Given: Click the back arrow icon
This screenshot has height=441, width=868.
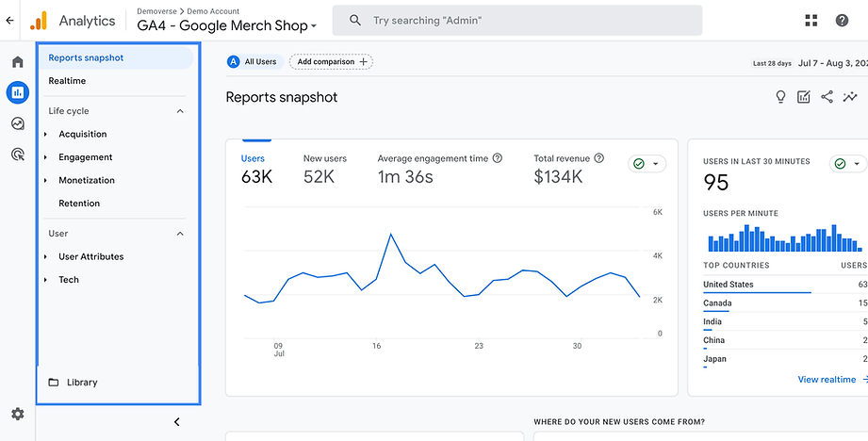Looking at the screenshot, I should click(x=9, y=21).
